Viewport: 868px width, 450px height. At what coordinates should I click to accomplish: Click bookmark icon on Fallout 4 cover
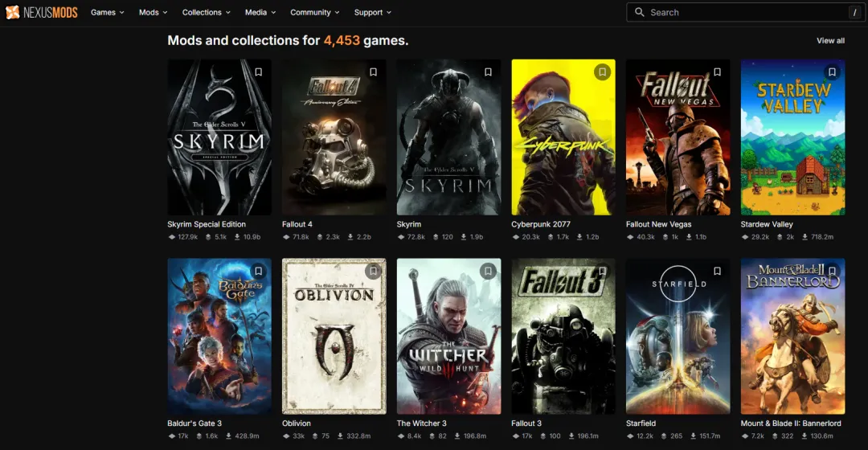[373, 72]
